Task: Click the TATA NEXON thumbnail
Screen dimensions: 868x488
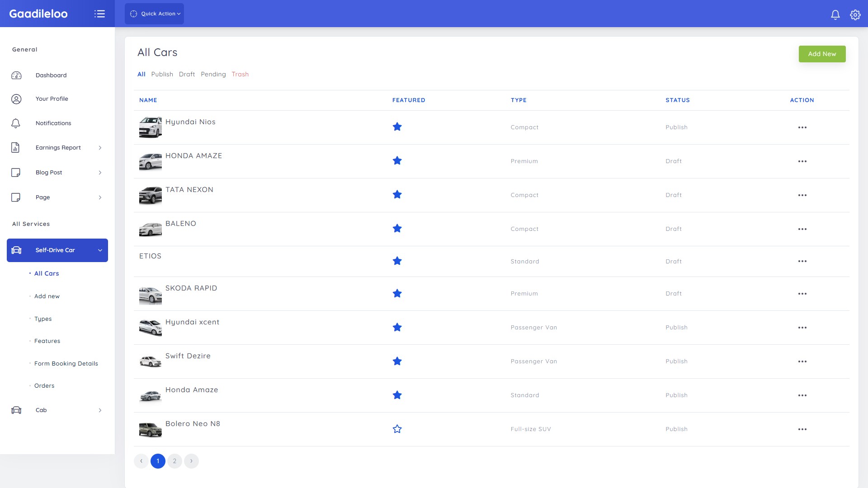Action: 151,195
